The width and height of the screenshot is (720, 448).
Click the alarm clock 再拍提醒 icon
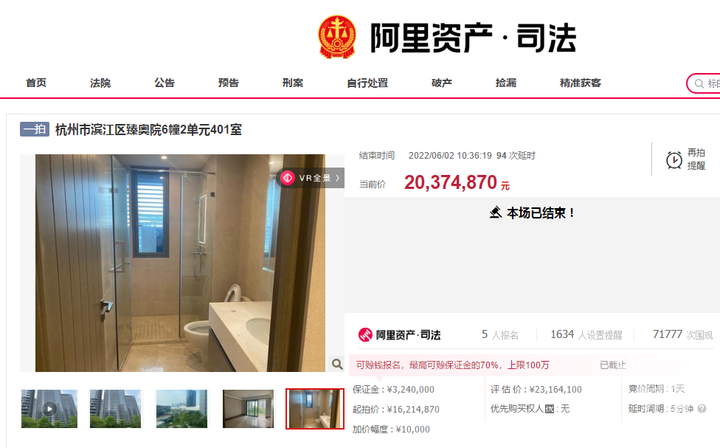click(x=674, y=160)
